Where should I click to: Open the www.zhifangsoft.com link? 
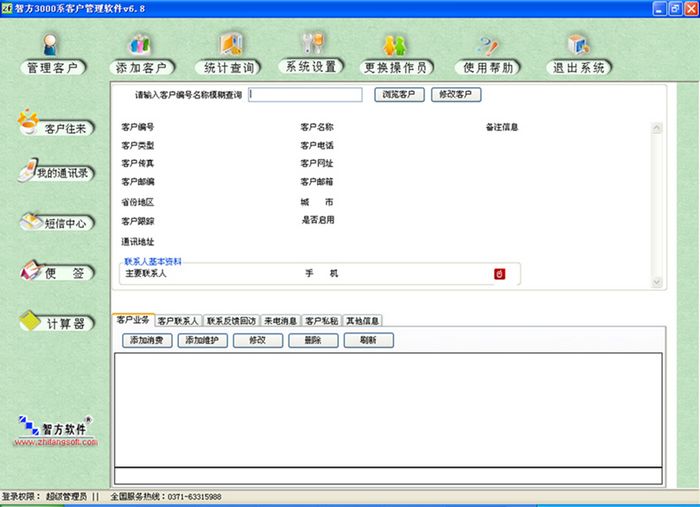click(x=56, y=442)
